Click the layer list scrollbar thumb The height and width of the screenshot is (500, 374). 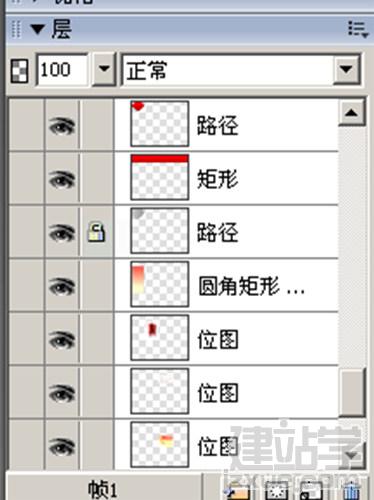[x=353, y=392]
